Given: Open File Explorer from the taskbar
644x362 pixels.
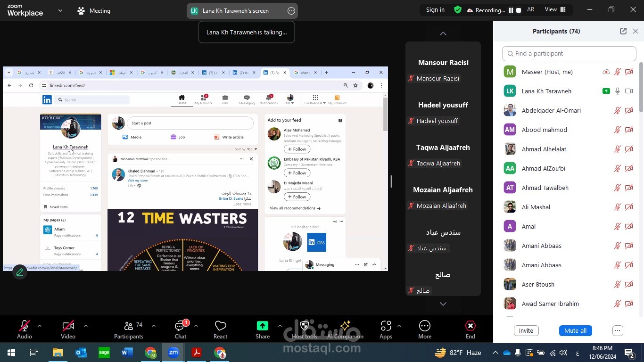Looking at the screenshot, I should coord(58,353).
